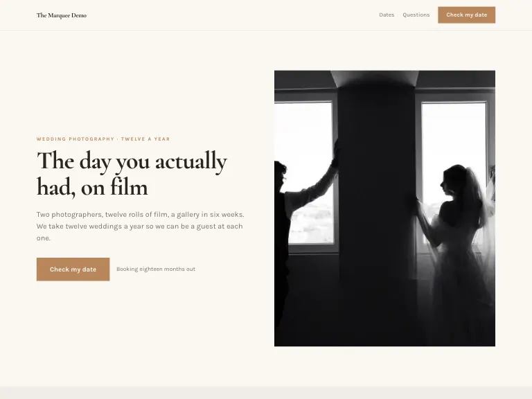Screen dimensions: 532x399
Task: Click headline 'The day you actually had, on film'
Action: pos(132,173)
